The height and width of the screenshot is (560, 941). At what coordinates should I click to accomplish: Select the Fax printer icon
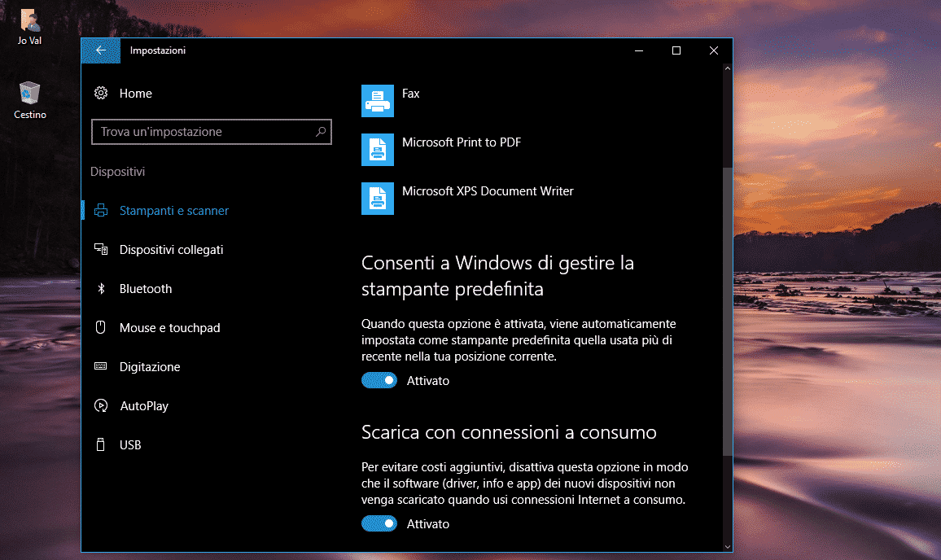click(x=378, y=101)
